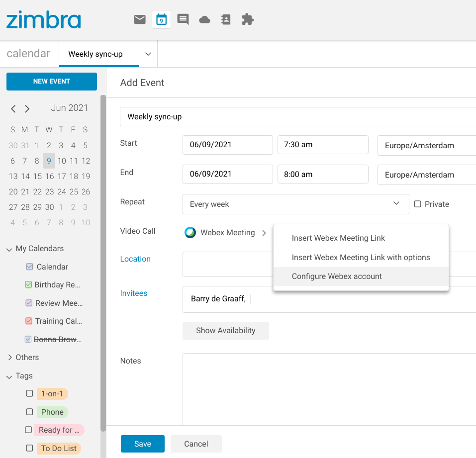Click the sidebar vertical scrollbar
476x458 pixels.
click(103, 263)
